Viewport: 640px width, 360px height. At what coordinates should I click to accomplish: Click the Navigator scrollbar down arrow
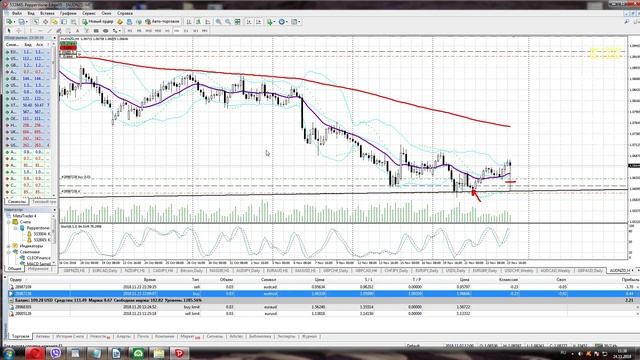coord(54,262)
